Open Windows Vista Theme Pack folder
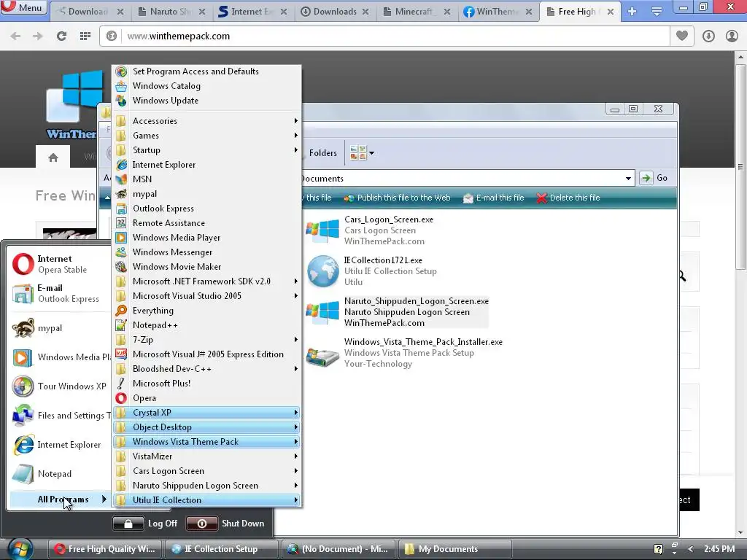The width and height of the screenshot is (747, 560). (206, 442)
